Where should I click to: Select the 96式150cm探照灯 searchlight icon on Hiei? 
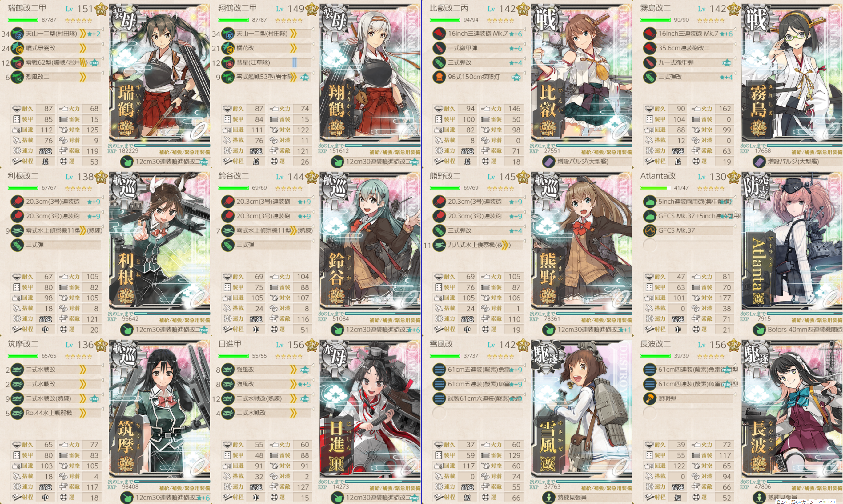click(439, 77)
